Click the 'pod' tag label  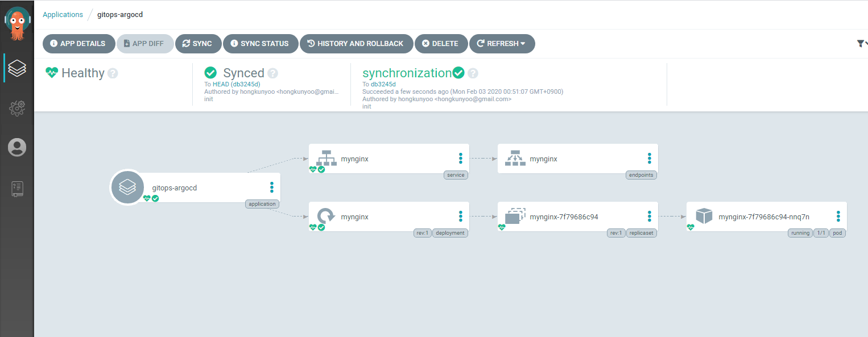(837, 233)
